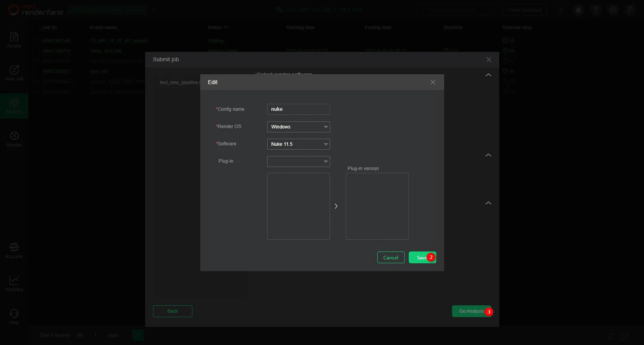Click the Fox Renderfarm logo
644x345 pixels.
(x=35, y=10)
